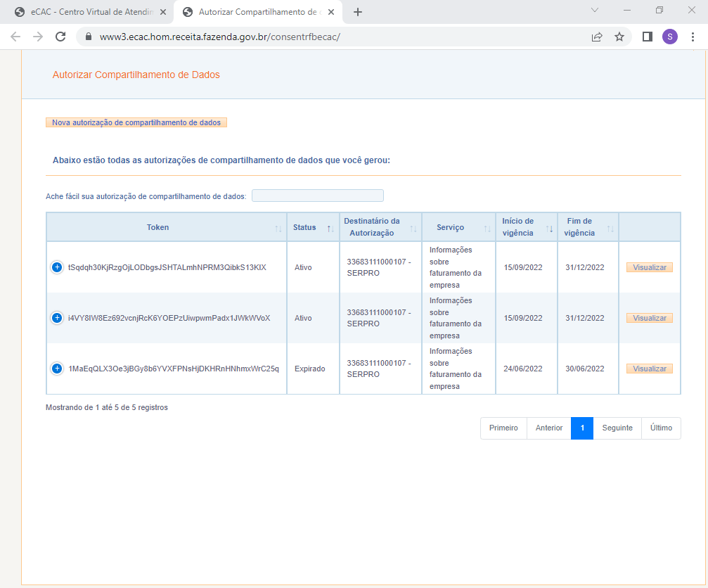708x588 pixels.
Task: Focus the authorization search field
Action: (x=318, y=196)
